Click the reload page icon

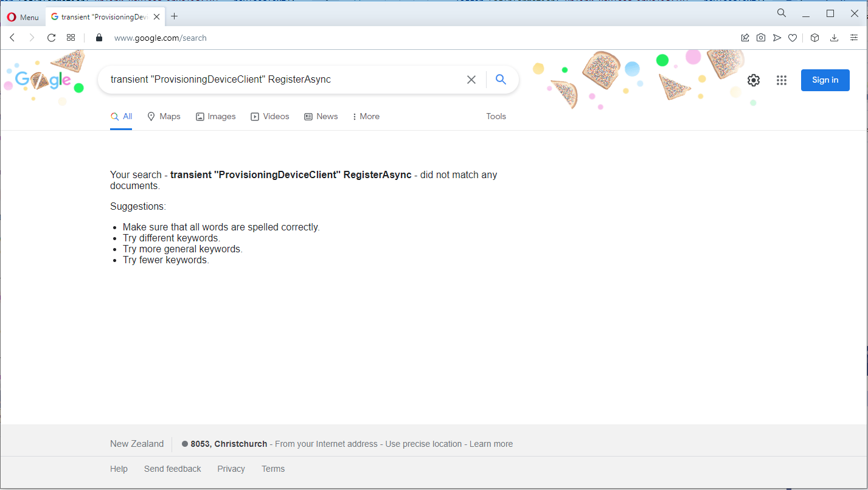[x=52, y=38]
